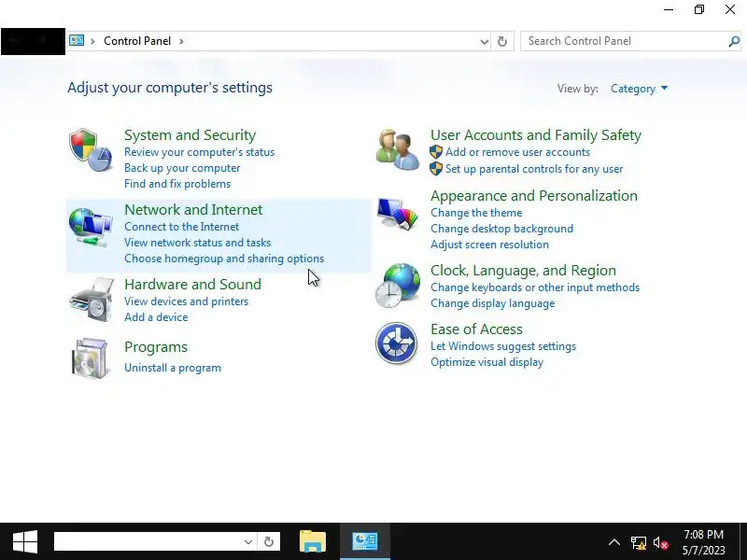Screen dimensions: 747x560
Task: Click Choose homegroup and sharing options
Action: 224,259
